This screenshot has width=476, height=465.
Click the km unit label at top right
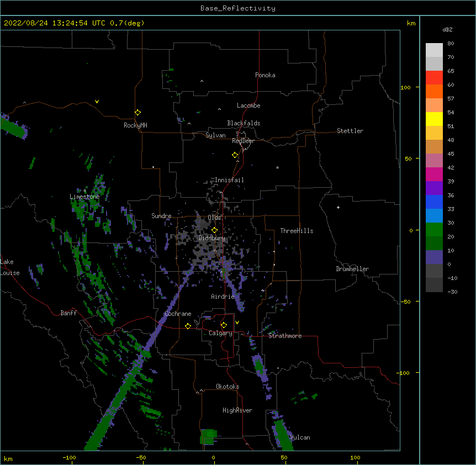tap(411, 23)
